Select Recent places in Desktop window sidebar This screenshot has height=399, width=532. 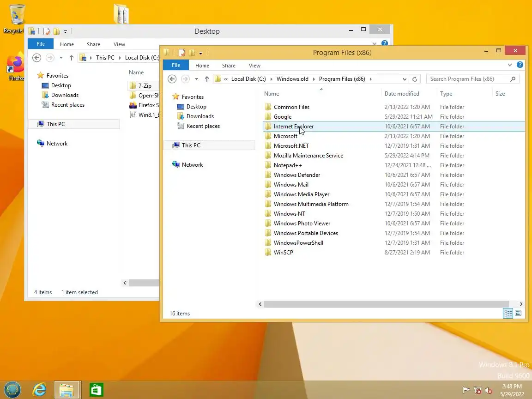(67, 105)
